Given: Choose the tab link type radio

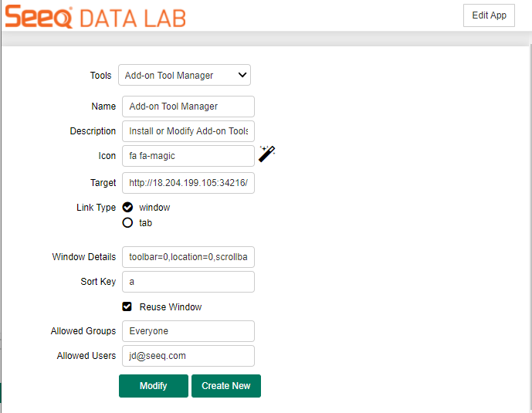Looking at the screenshot, I should coord(127,223).
